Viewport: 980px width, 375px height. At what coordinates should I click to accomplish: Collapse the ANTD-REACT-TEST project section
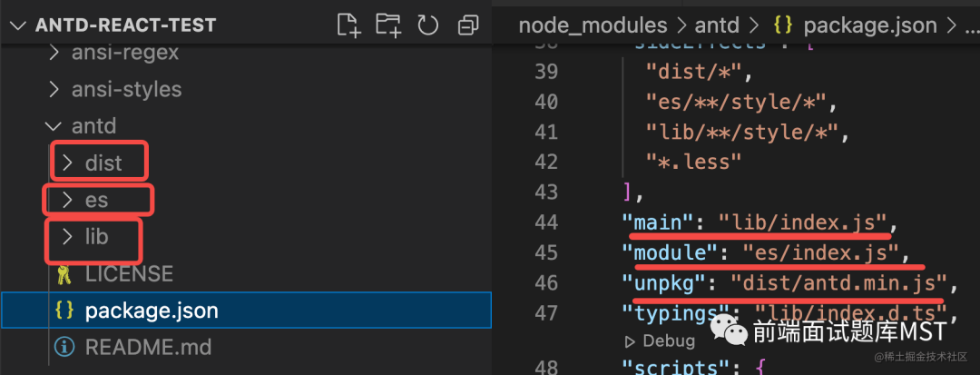click(x=19, y=25)
